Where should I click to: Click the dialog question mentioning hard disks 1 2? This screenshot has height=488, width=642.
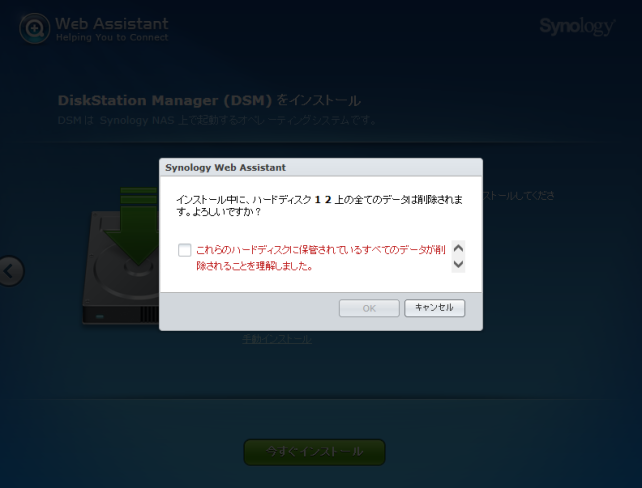pos(319,206)
